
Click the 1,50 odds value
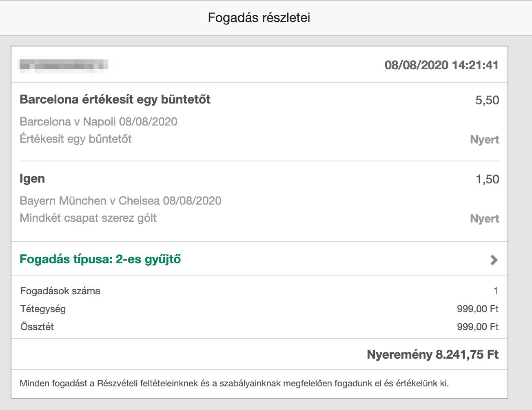(x=487, y=179)
